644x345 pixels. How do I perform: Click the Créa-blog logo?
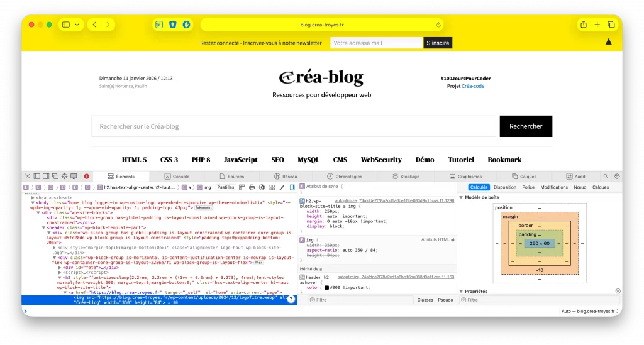pos(321,77)
